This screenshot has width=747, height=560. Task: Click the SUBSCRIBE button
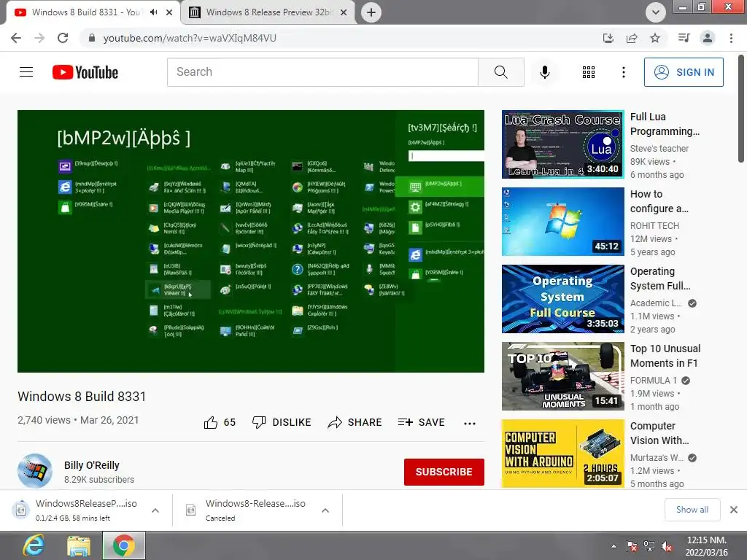tap(444, 472)
